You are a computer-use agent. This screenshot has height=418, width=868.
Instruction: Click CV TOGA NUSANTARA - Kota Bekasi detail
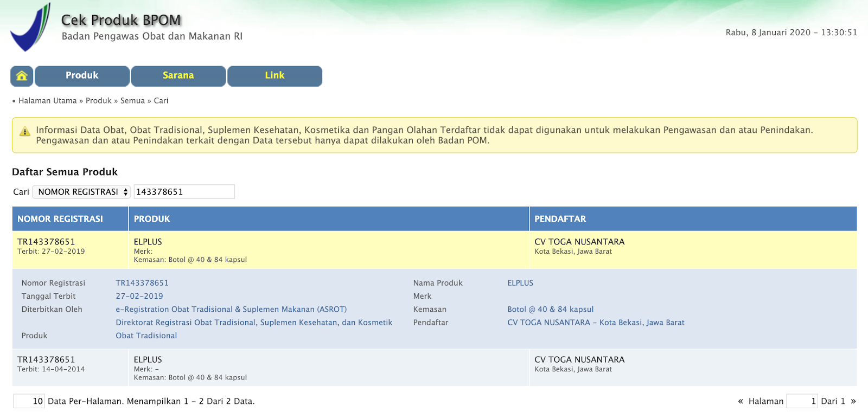pos(596,323)
